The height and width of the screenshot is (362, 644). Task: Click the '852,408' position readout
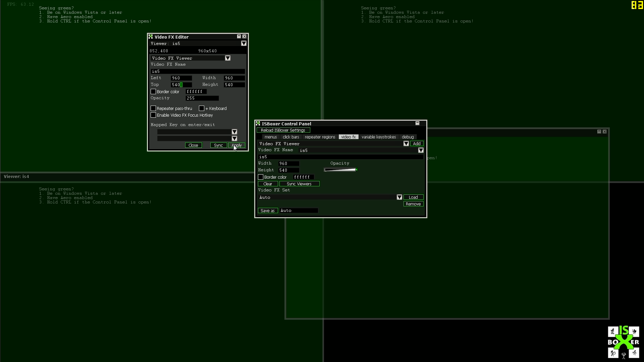(x=159, y=51)
